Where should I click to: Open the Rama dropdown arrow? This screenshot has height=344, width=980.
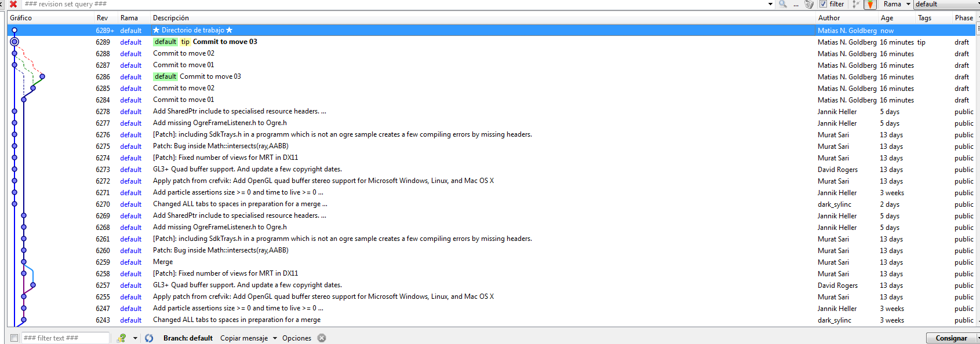click(x=908, y=4)
